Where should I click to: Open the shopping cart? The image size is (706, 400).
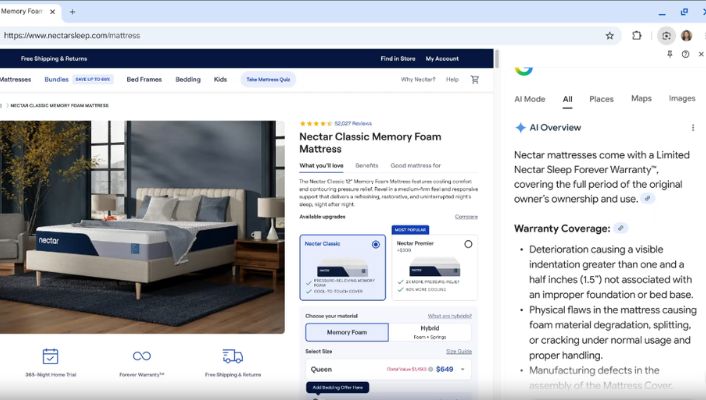[474, 79]
